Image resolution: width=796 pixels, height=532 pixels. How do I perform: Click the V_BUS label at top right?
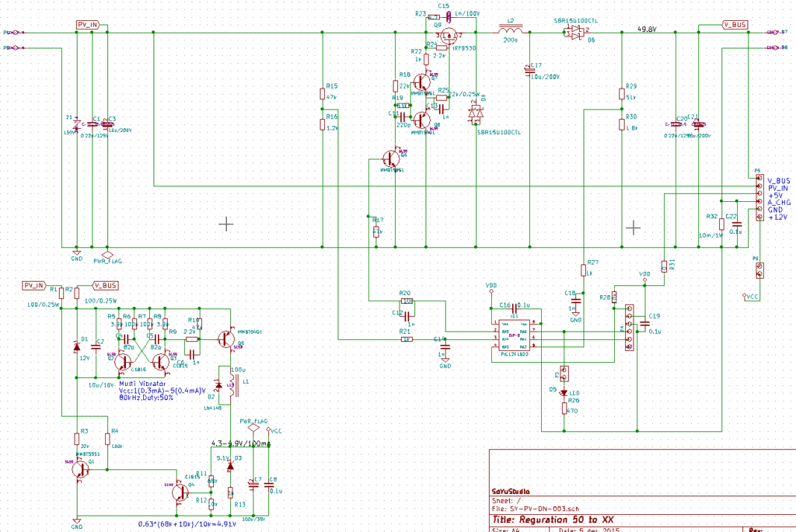[x=735, y=25]
